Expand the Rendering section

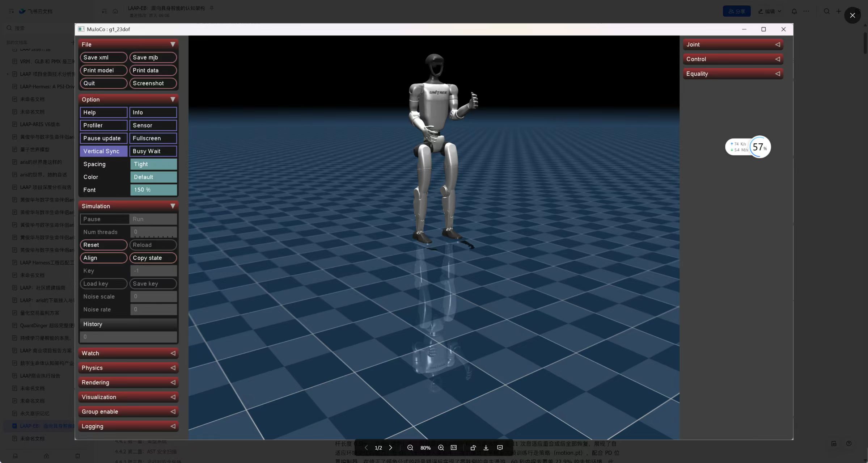tap(128, 382)
